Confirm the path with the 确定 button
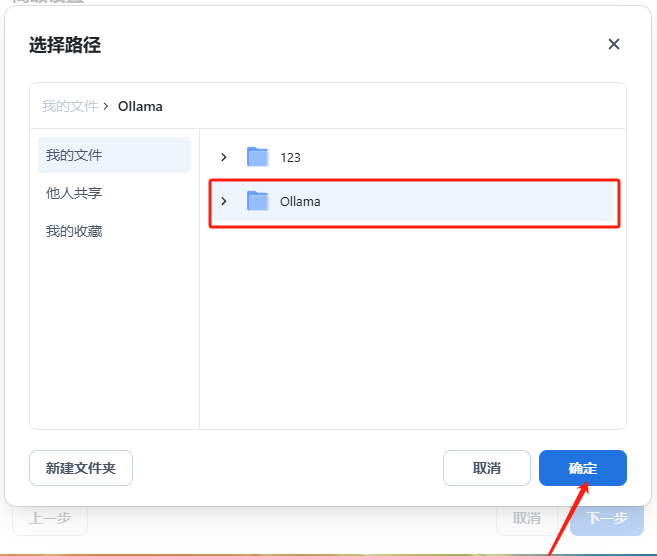The image size is (657, 556). (582, 468)
